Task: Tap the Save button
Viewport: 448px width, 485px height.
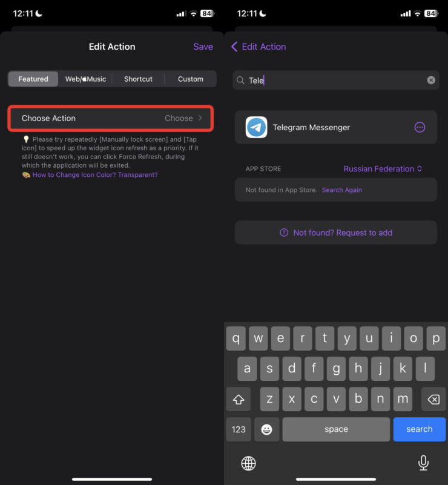Action: click(x=203, y=47)
